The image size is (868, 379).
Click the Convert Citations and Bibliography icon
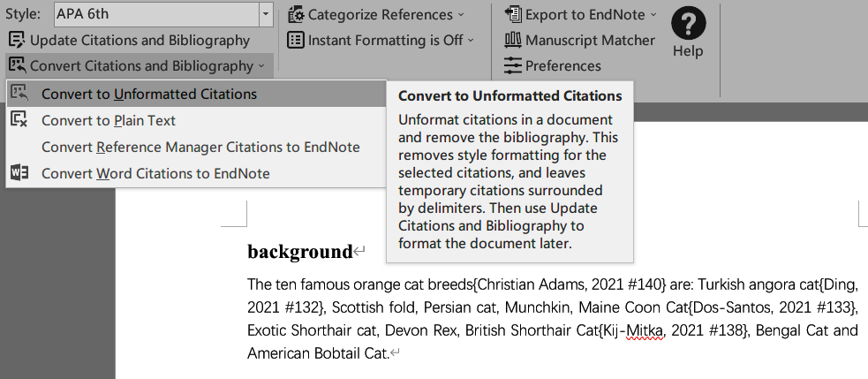17,65
